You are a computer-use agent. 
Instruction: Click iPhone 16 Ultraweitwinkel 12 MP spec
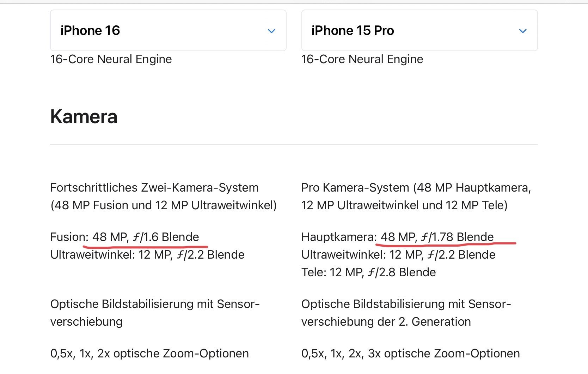click(x=147, y=254)
